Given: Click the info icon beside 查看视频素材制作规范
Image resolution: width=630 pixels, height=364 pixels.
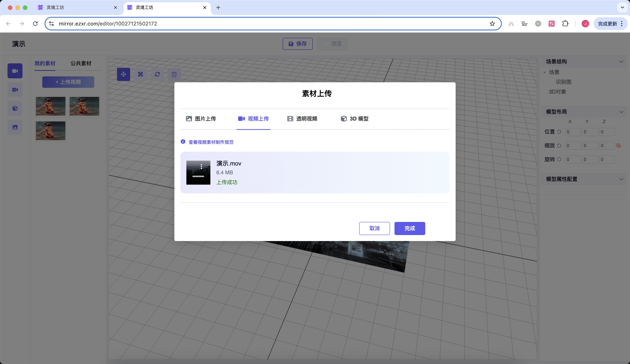Looking at the screenshot, I should [x=183, y=142].
